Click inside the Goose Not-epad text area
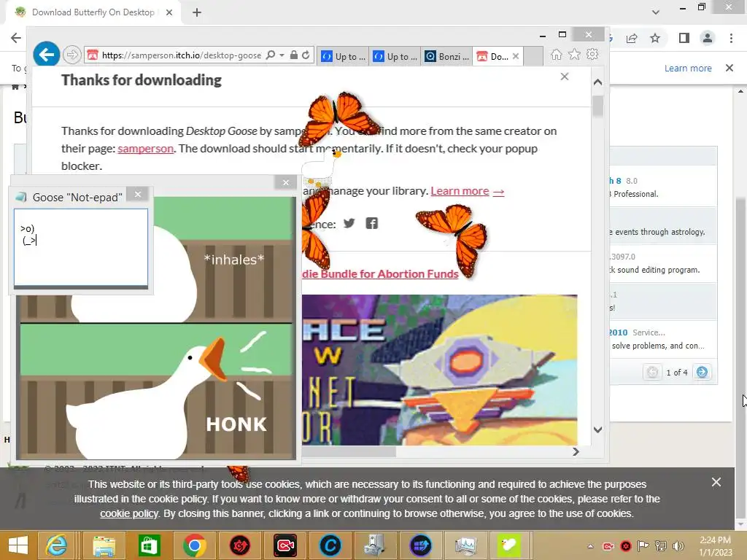This screenshot has height=560, width=747. click(81, 247)
